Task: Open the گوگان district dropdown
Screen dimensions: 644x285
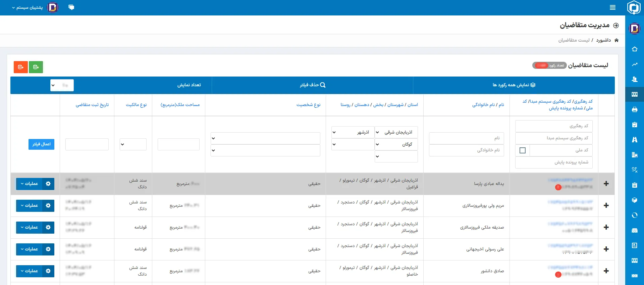Action: 396,144
